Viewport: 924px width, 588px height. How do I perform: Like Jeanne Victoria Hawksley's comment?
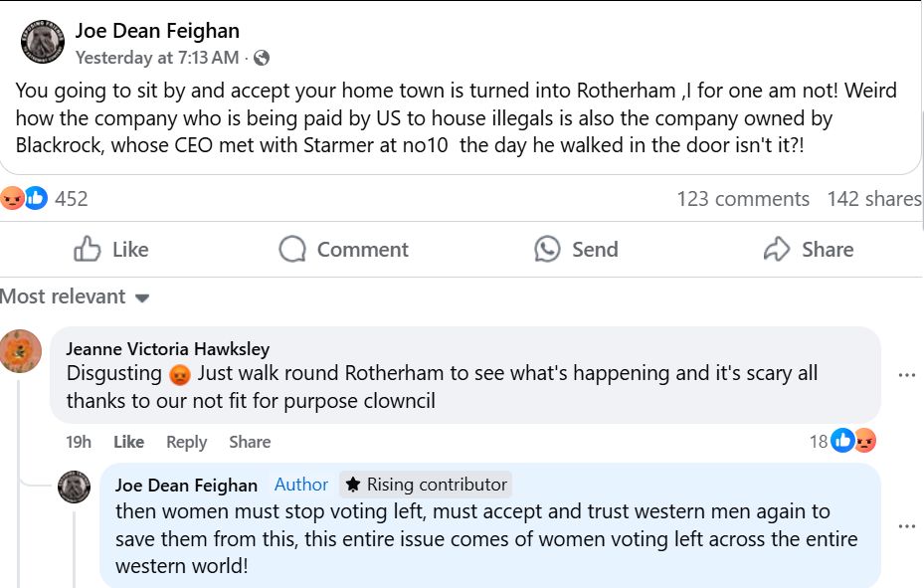128,442
